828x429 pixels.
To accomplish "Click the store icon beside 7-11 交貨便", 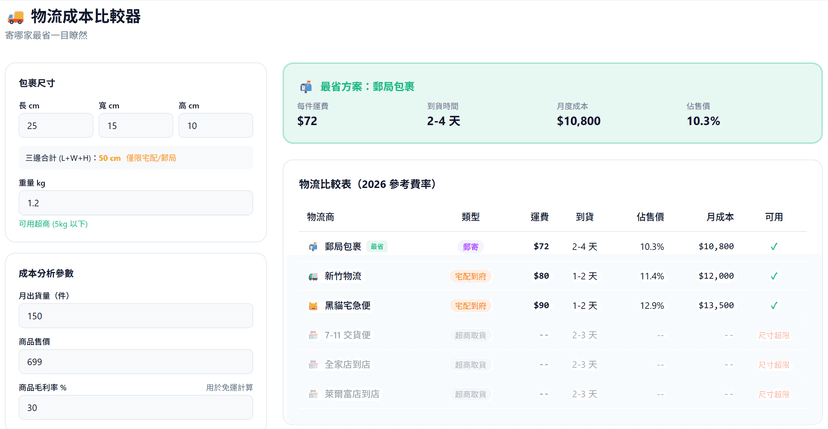I will tap(313, 335).
